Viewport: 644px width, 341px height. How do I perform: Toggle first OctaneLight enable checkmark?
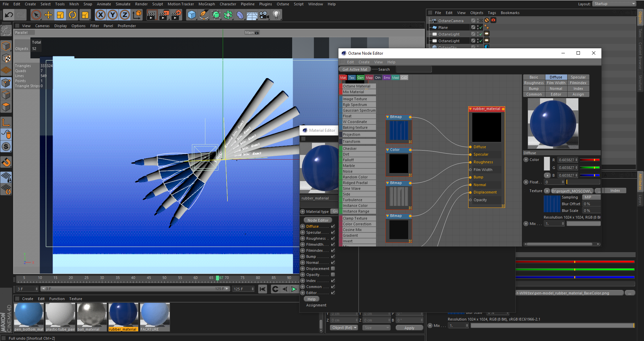481,34
